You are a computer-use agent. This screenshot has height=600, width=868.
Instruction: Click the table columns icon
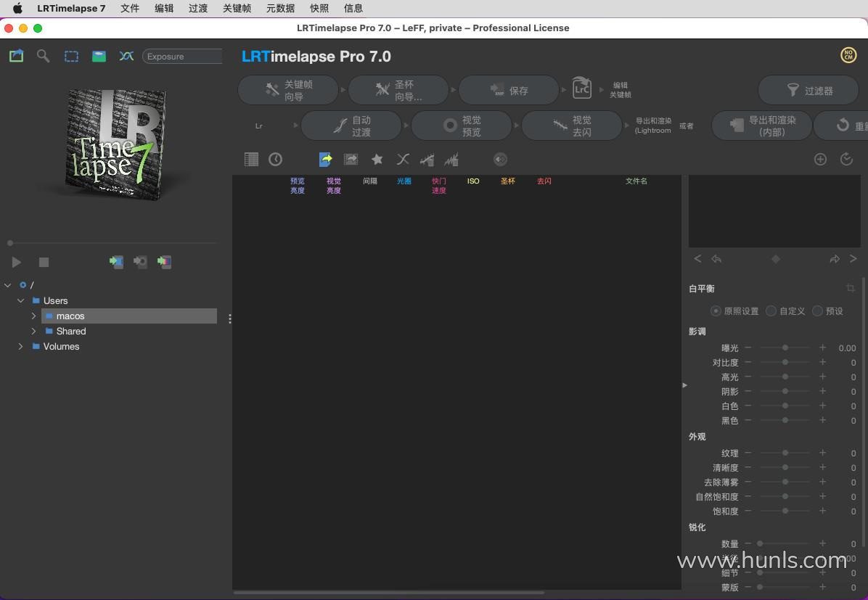(x=251, y=160)
